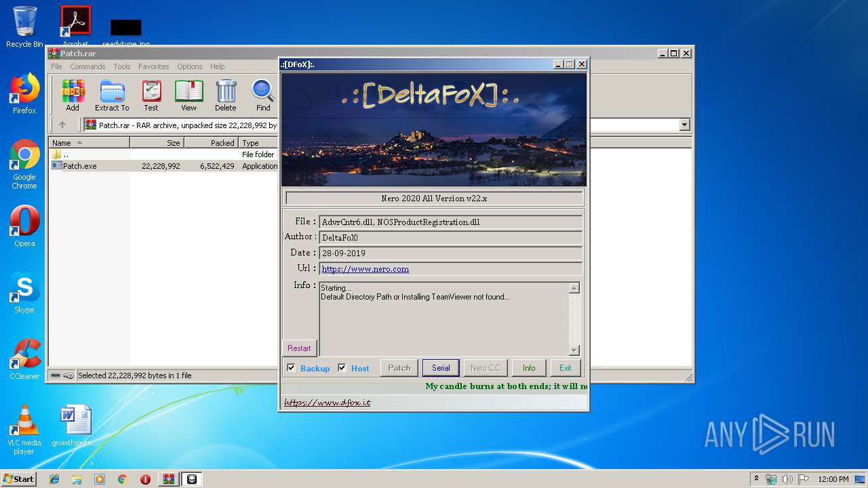Select the Patch.exe file row
868x488 pixels.
pos(164,166)
